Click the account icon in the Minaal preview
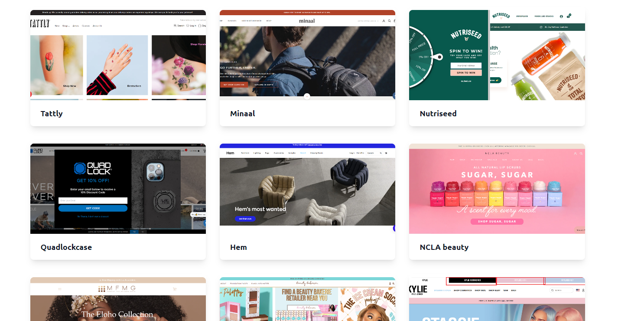 point(384,21)
